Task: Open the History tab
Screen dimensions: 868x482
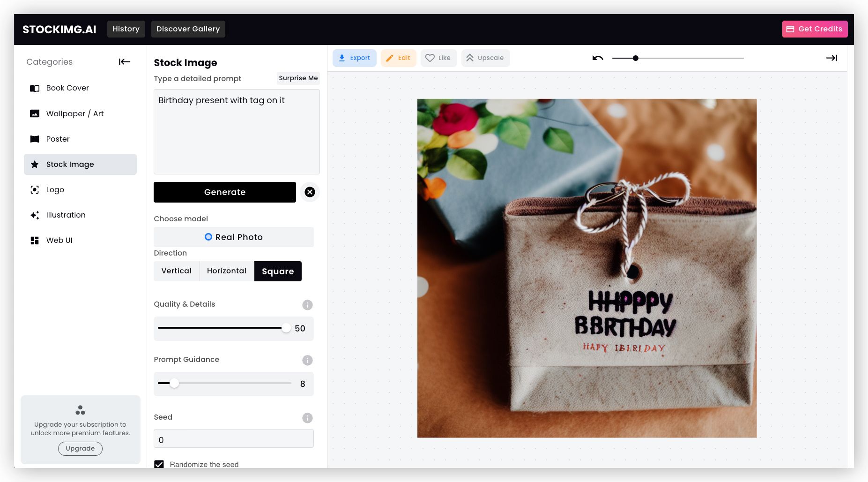Action: pos(126,29)
